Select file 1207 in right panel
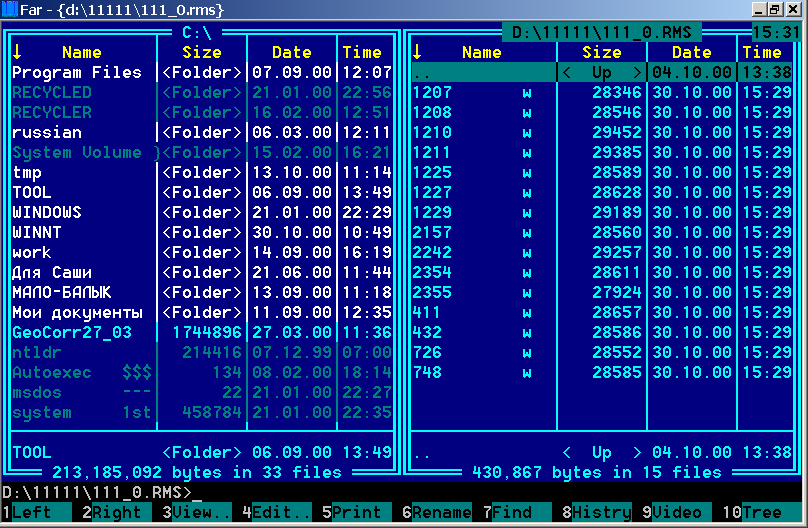The height and width of the screenshot is (528, 808). point(602,93)
